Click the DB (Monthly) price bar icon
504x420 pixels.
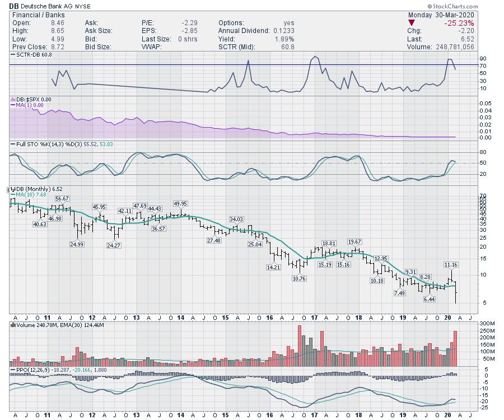pyautogui.click(x=11, y=189)
